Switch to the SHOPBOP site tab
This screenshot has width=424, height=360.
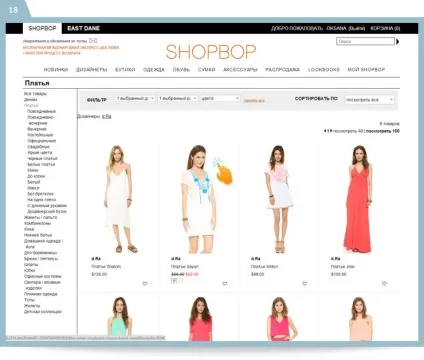(42, 28)
